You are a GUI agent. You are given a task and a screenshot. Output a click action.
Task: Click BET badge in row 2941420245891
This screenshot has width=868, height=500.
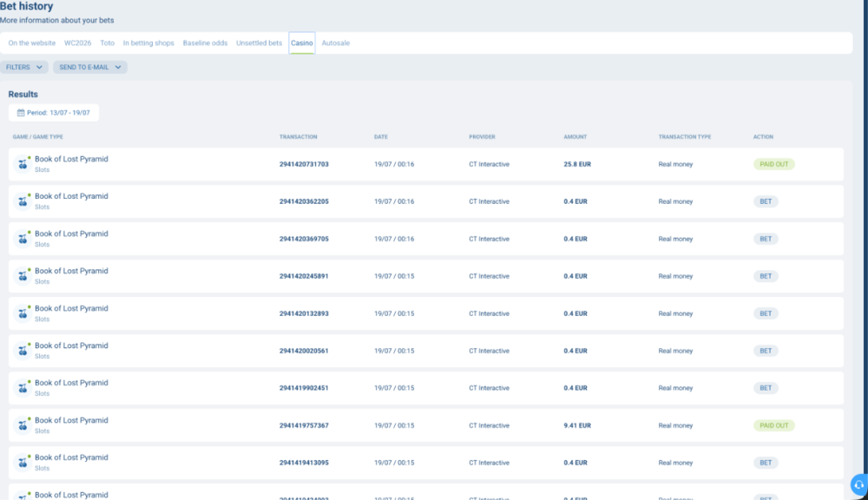[x=766, y=276]
